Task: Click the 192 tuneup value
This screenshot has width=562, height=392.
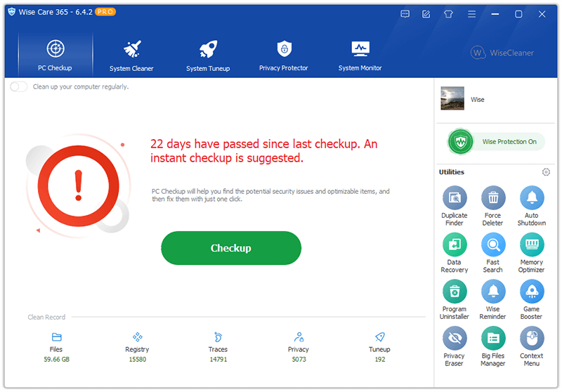Action: 380,359
